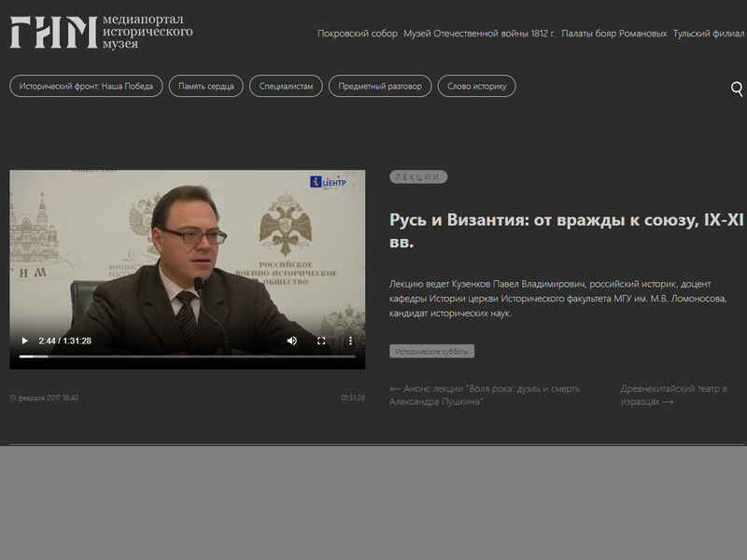Image resolution: width=747 pixels, height=560 pixels.
Task: Select the Специалистам category
Action: 286,86
